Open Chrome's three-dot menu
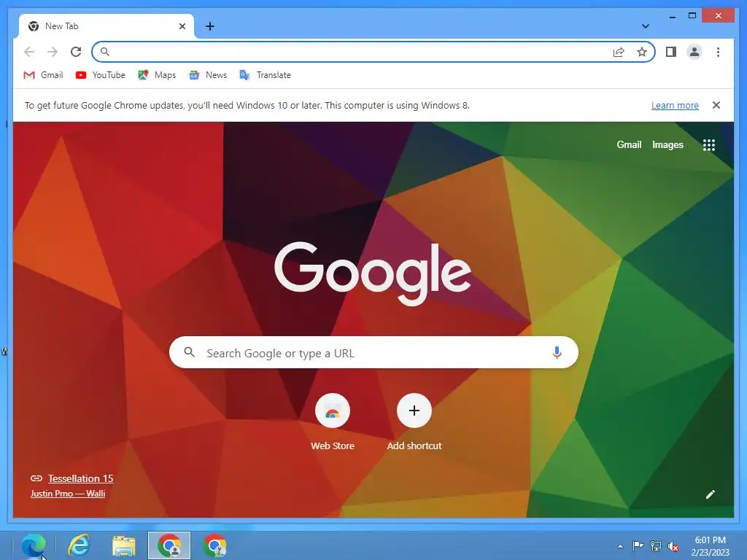 point(718,52)
